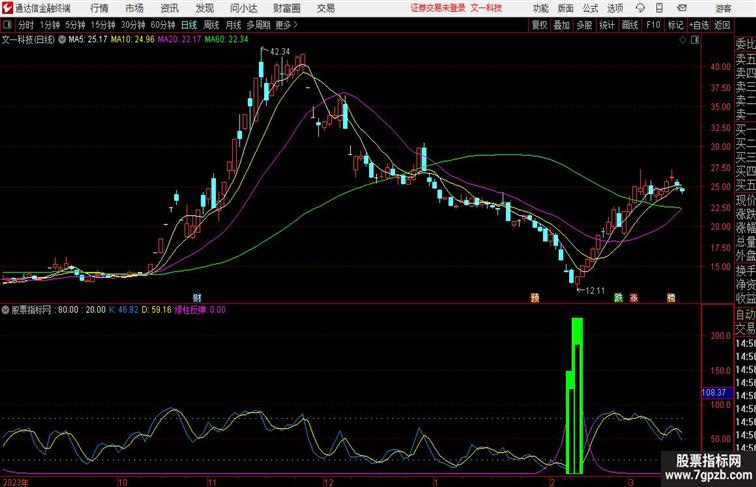Select the 周线 weekly chart tab
This screenshot has height=487, width=756.
(211, 25)
